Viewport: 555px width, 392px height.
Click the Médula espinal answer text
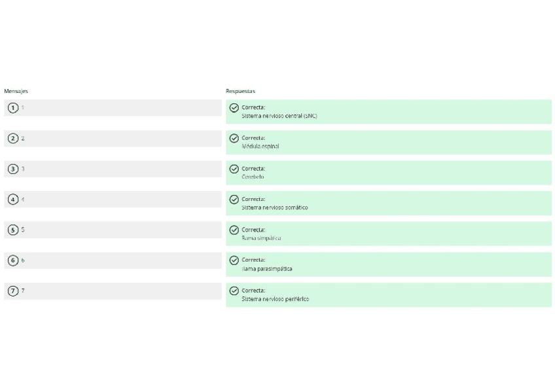pyautogui.click(x=260, y=147)
